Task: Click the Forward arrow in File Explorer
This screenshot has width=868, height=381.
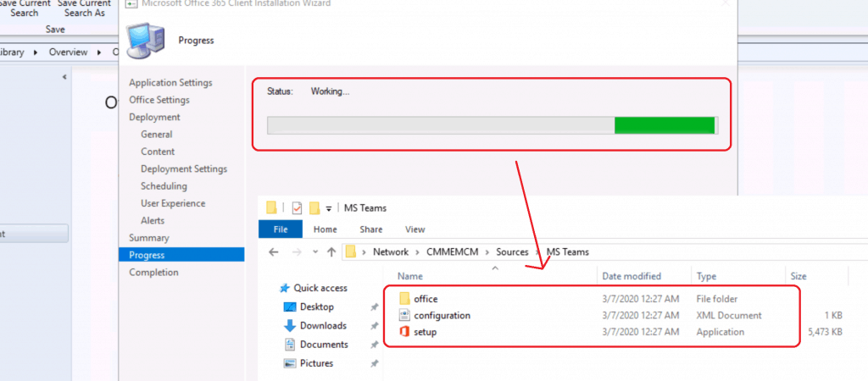Action: click(296, 252)
